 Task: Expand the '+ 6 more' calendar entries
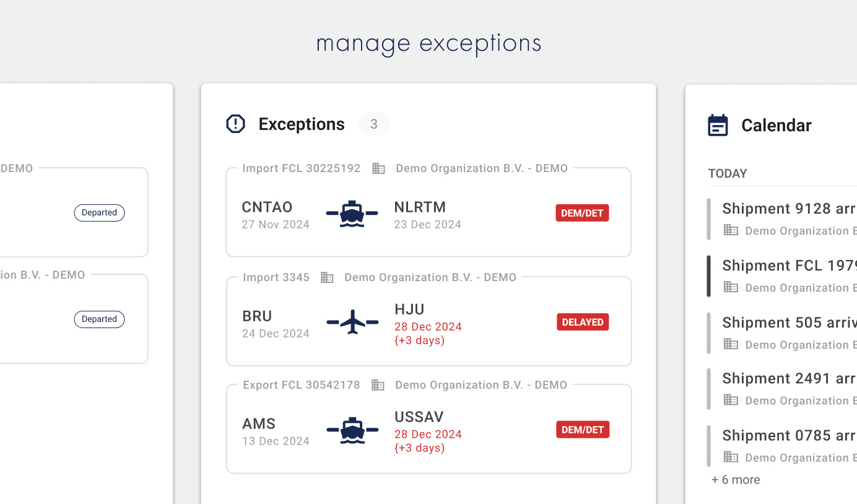coord(736,479)
